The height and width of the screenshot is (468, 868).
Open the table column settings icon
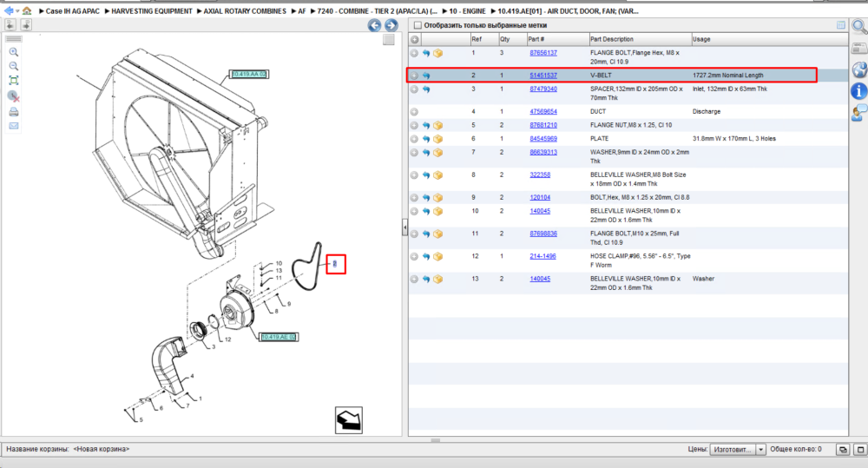pos(841,25)
